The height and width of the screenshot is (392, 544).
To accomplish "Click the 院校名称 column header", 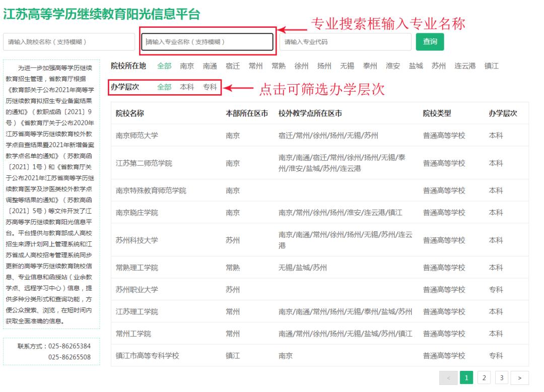I will tap(130, 113).
